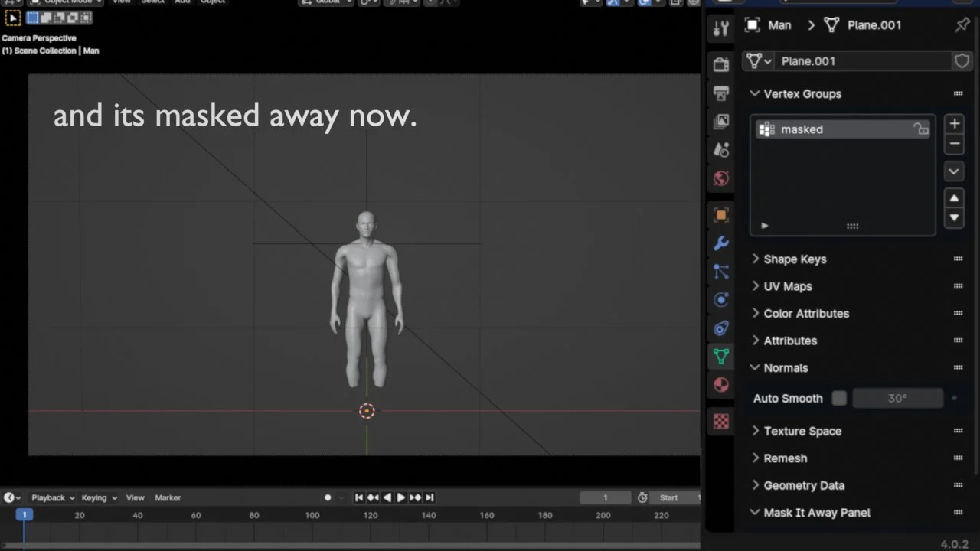Open the Modifier properties tab
This screenshot has height=551, width=980.
tap(720, 243)
